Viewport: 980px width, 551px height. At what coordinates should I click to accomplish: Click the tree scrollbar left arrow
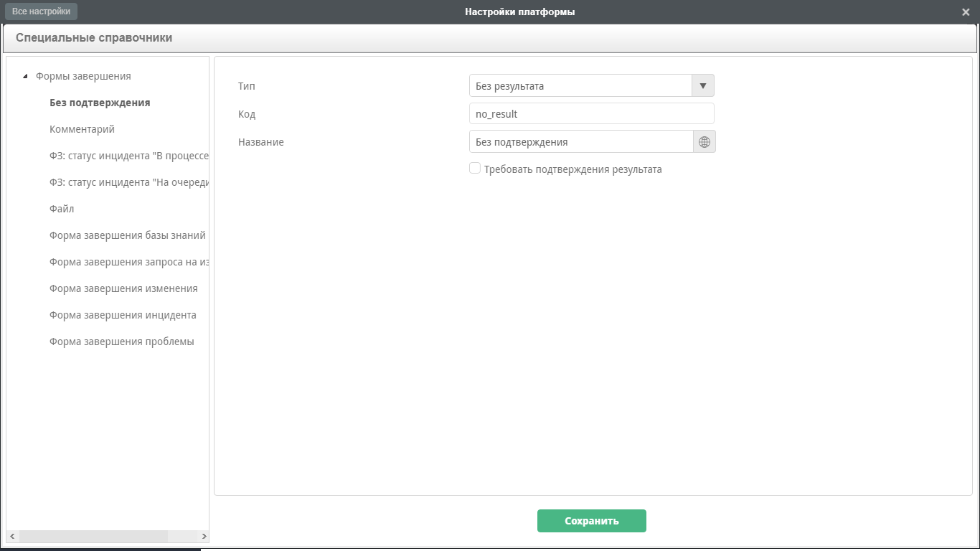(11, 537)
